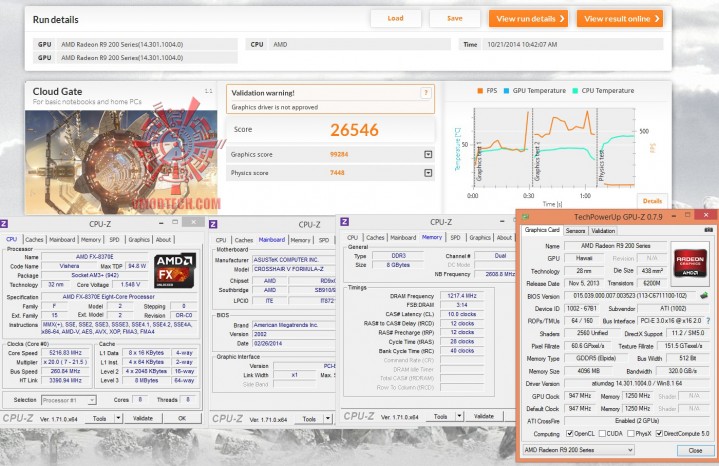Click the first CPU-Z window's purple Z icon
This screenshot has width=719, height=466.
pyautogui.click(x=4, y=224)
